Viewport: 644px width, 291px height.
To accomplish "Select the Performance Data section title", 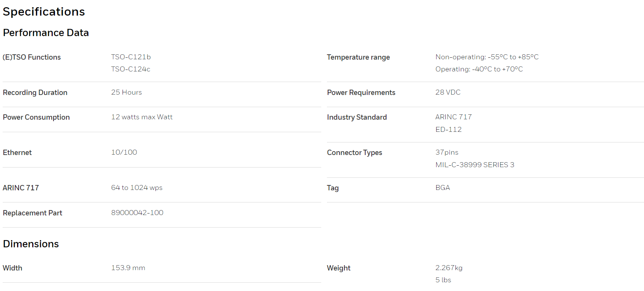I will 46,33.
